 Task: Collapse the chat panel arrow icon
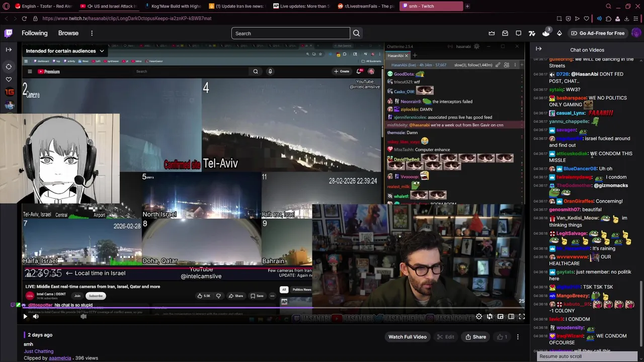click(x=538, y=49)
